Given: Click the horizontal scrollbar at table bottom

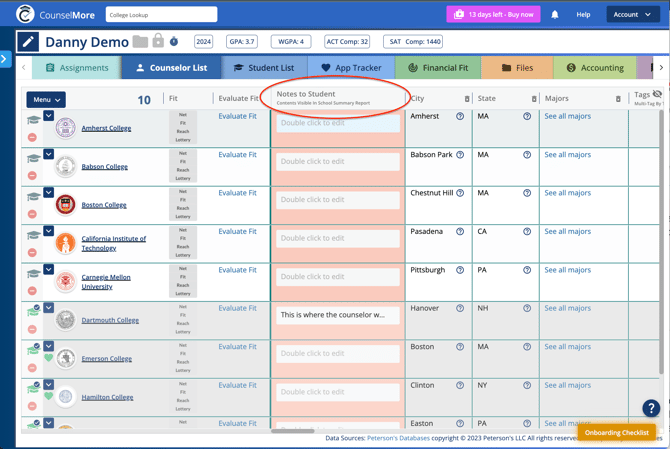Looking at the screenshot, I should coord(293,431).
